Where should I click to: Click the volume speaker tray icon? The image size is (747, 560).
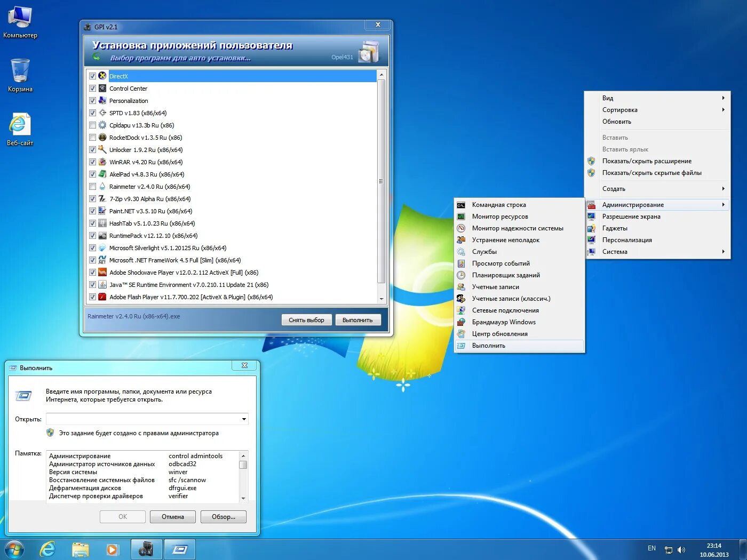point(681,549)
